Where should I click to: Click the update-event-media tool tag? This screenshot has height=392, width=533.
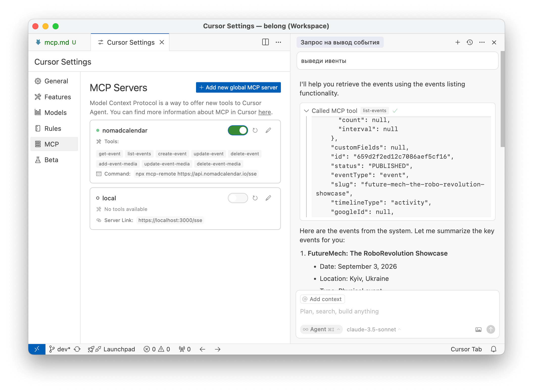point(167,164)
